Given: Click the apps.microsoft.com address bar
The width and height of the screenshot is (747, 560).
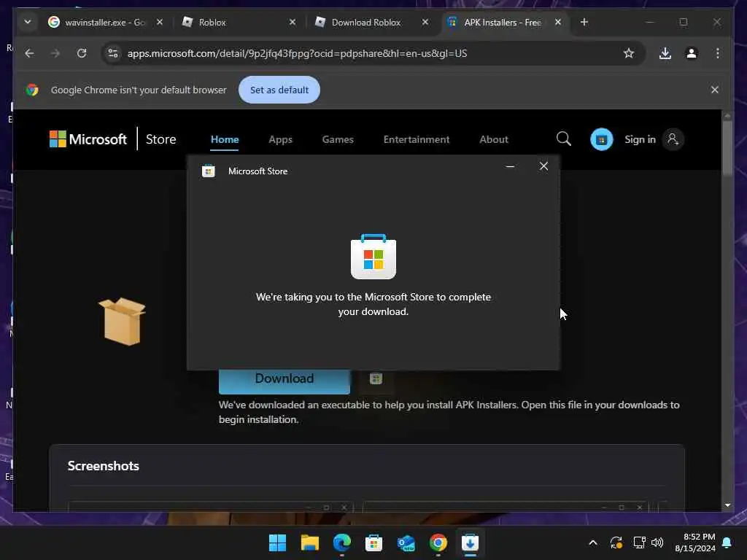Looking at the screenshot, I should pos(373,53).
